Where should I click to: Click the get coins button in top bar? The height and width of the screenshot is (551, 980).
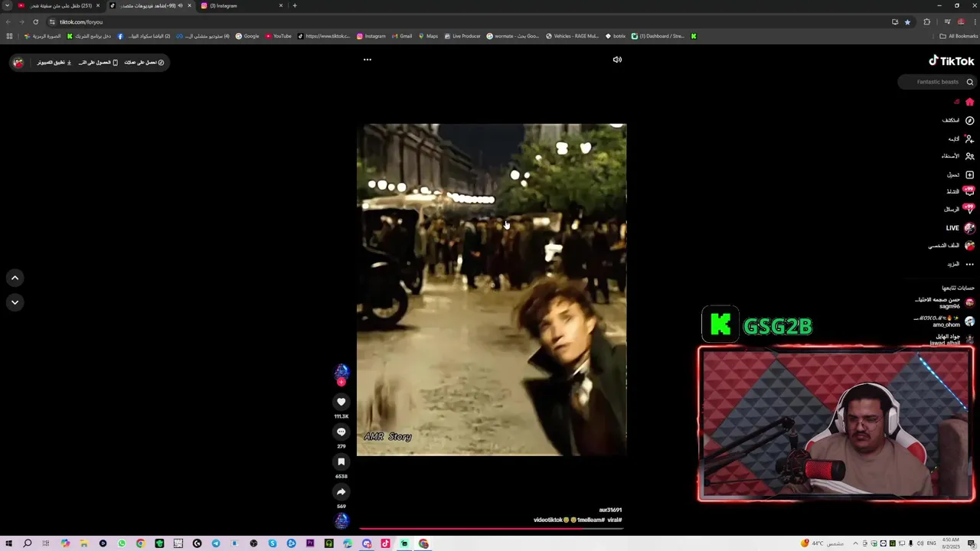(144, 62)
